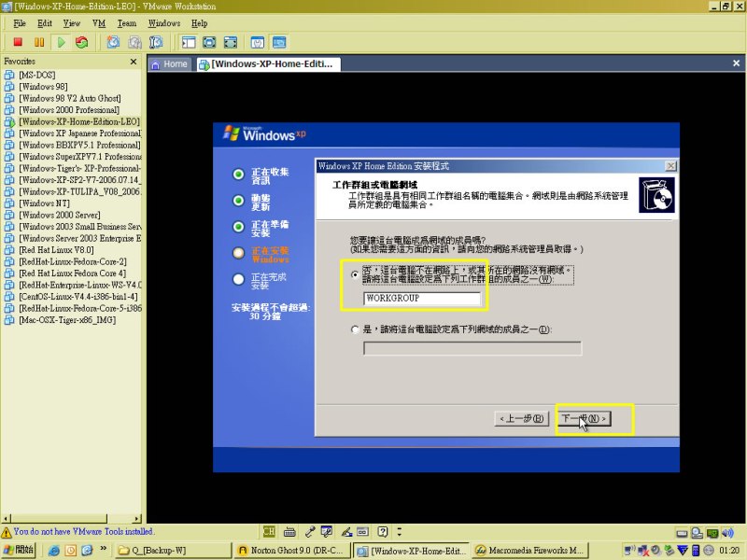Select the workgroup radio button above WORKGROUP
This screenshot has height=560, width=747.
pos(355,274)
